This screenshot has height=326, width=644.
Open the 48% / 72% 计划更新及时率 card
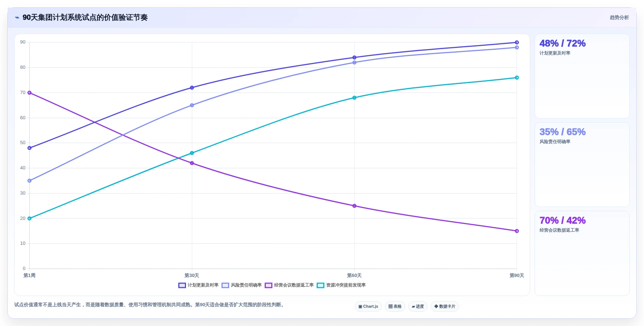coord(582,76)
